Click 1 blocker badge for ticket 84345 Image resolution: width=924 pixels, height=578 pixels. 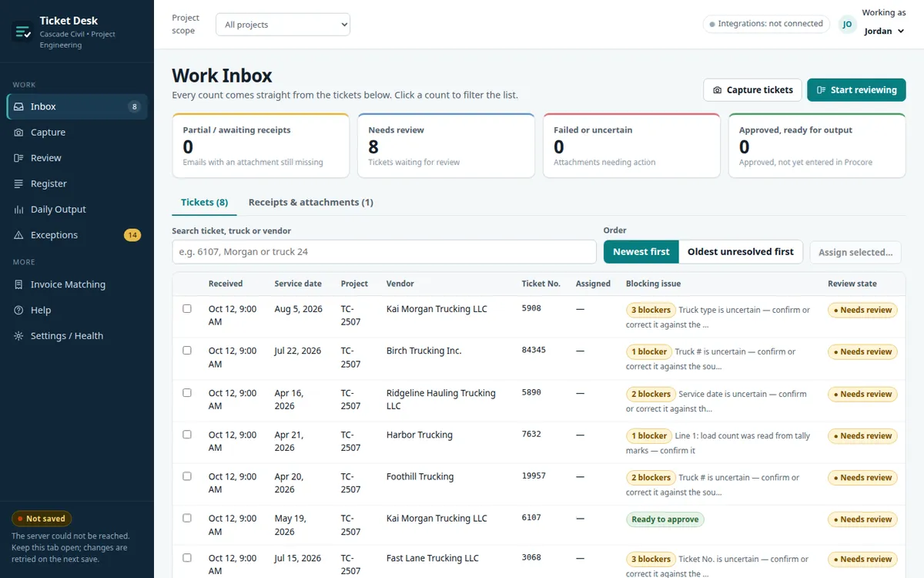point(649,351)
